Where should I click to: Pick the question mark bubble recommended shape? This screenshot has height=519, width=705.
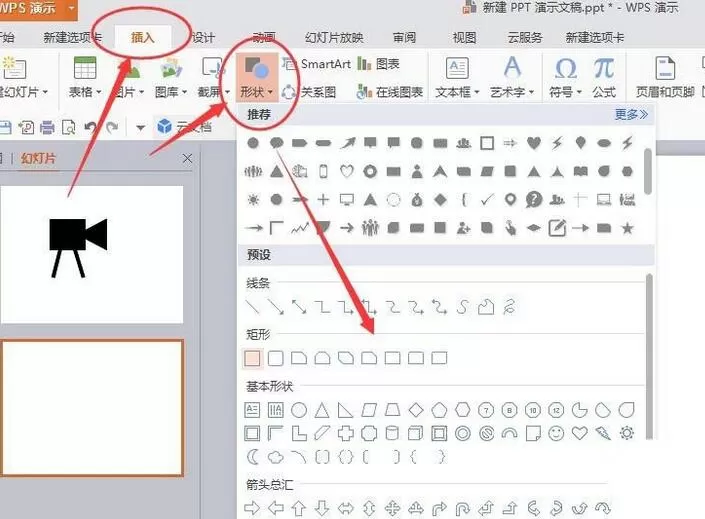click(534, 200)
